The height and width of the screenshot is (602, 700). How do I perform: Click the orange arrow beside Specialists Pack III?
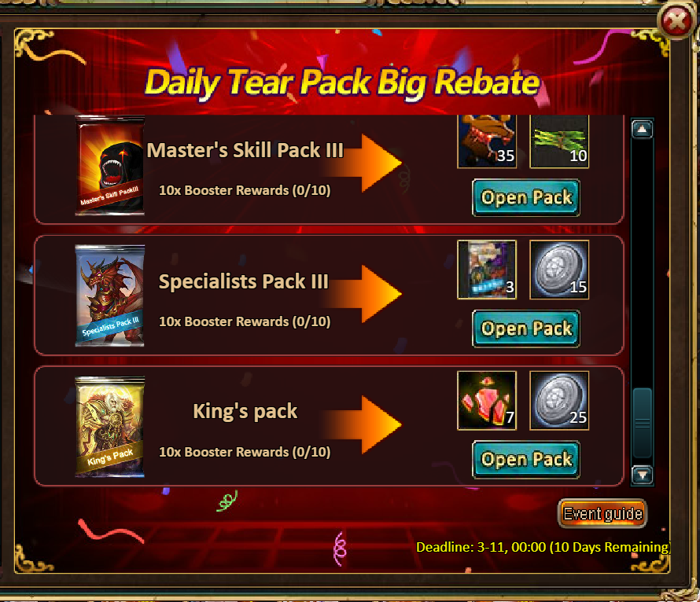point(362,294)
